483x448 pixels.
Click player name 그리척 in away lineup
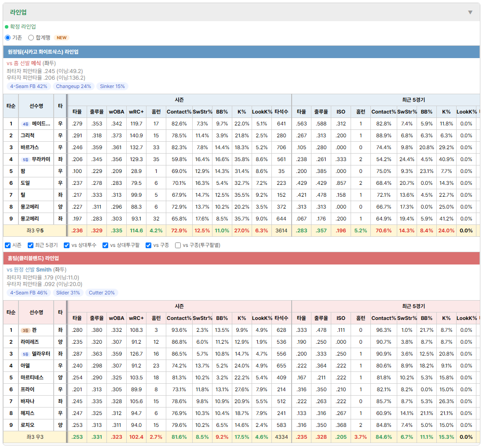click(x=27, y=135)
